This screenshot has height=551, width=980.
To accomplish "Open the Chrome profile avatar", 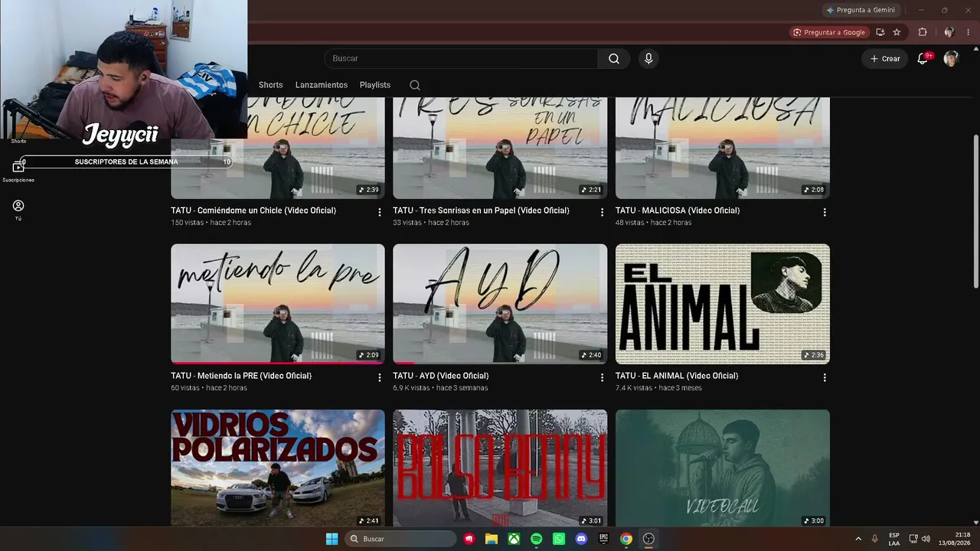I will [x=949, y=32].
